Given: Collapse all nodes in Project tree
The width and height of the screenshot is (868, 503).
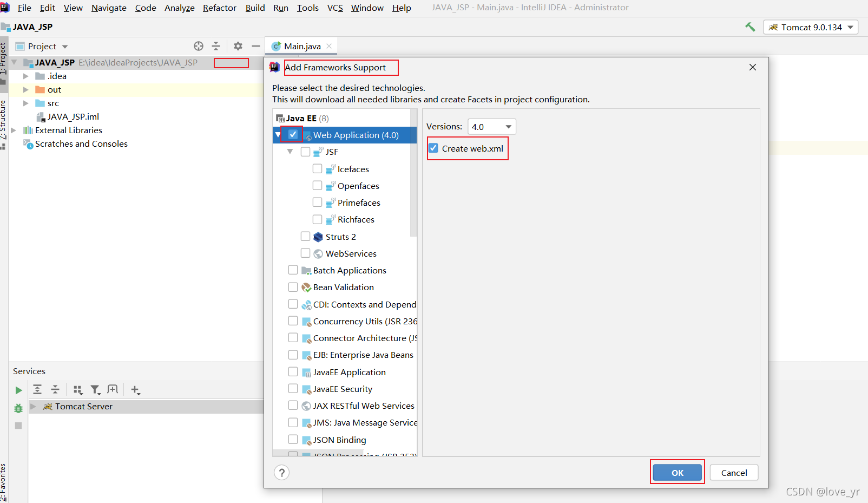Looking at the screenshot, I should [216, 46].
